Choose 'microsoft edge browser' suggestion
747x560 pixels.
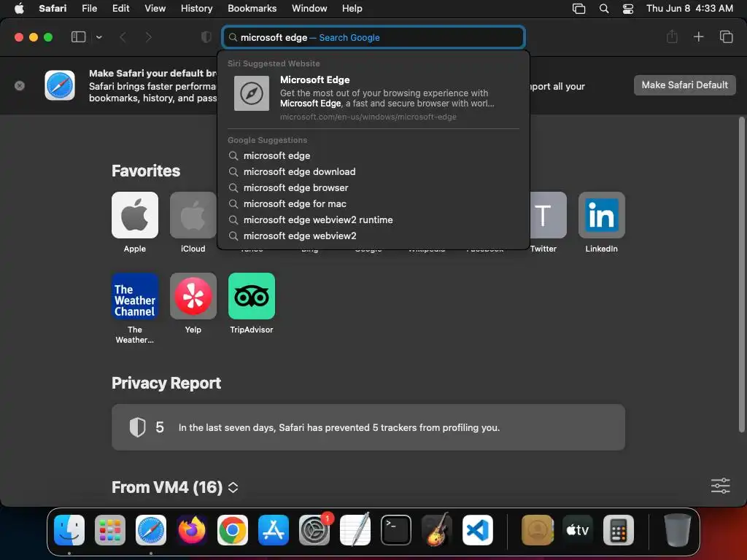pyautogui.click(x=374, y=187)
